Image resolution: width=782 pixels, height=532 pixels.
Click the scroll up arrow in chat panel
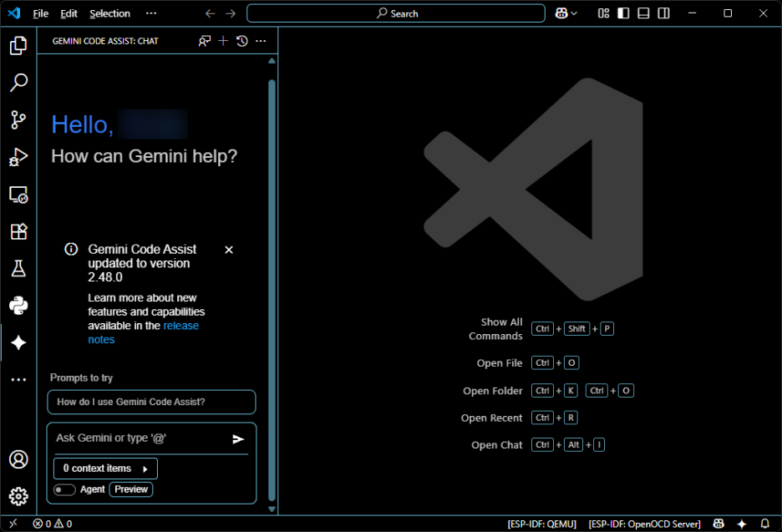(x=272, y=61)
